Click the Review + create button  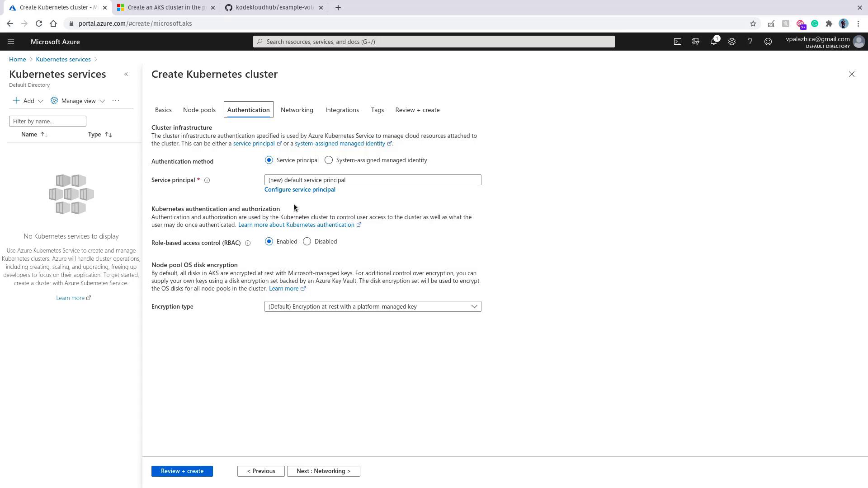[182, 471]
